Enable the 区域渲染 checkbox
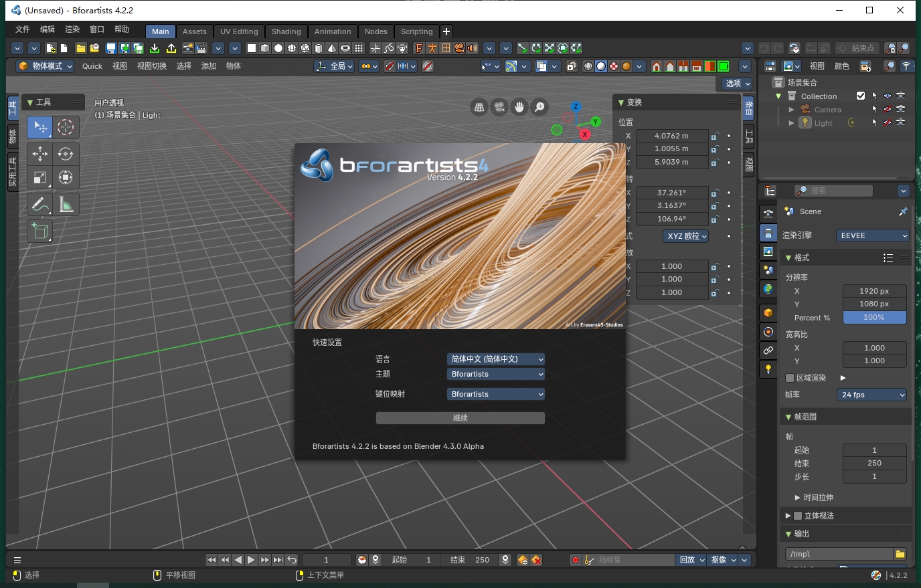The image size is (921, 588). pos(790,377)
